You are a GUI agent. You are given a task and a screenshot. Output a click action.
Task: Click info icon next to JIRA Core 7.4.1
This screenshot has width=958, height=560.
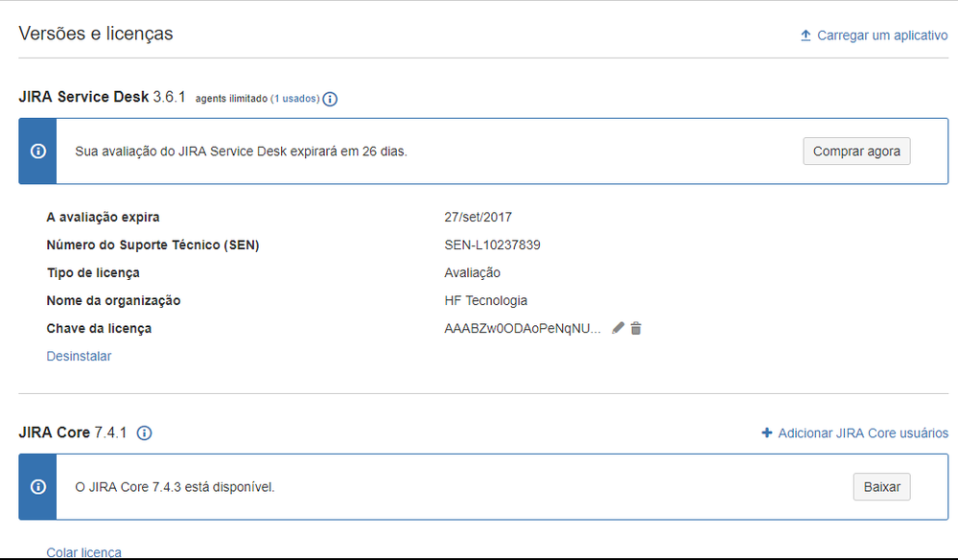point(144,433)
